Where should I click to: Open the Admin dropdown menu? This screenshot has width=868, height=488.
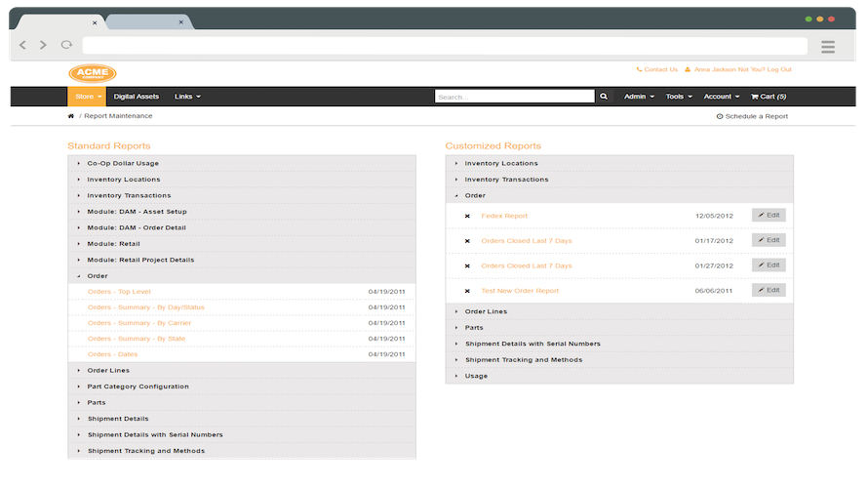640,97
